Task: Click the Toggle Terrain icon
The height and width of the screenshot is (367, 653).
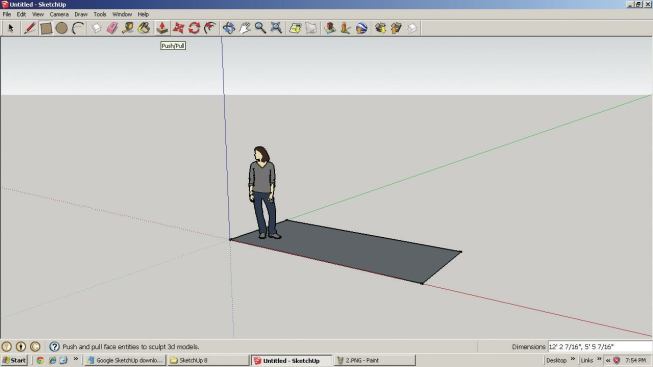Action: tap(311, 28)
